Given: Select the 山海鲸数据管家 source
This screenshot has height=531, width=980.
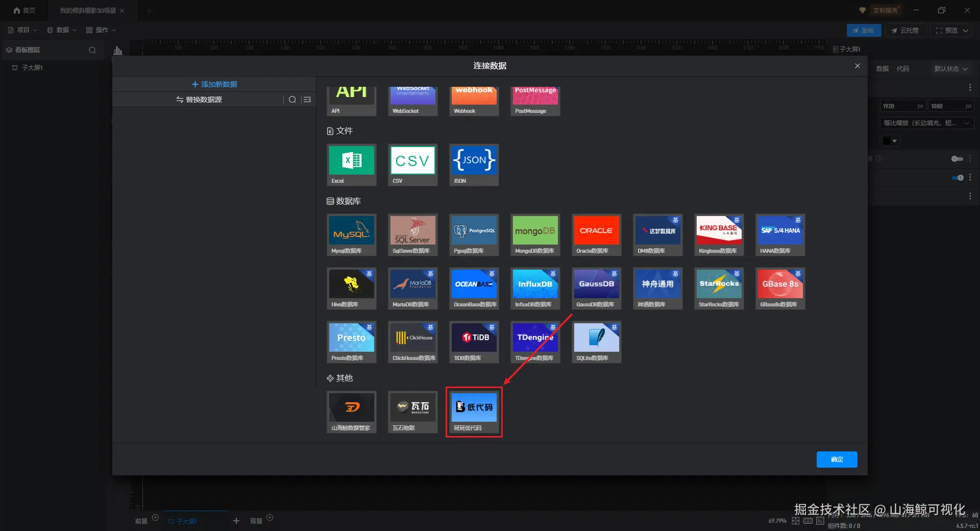Looking at the screenshot, I should pos(351,412).
